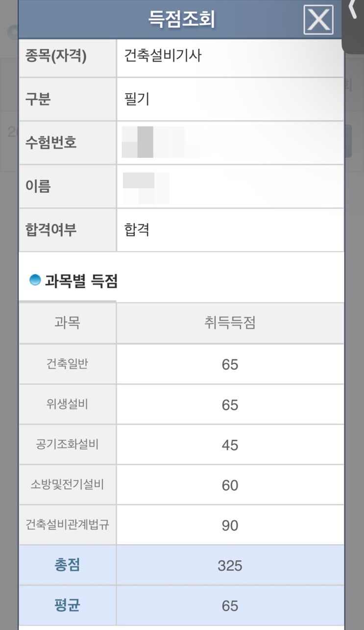
Task: Select the 건축설비기사 value
Action: 163,55
